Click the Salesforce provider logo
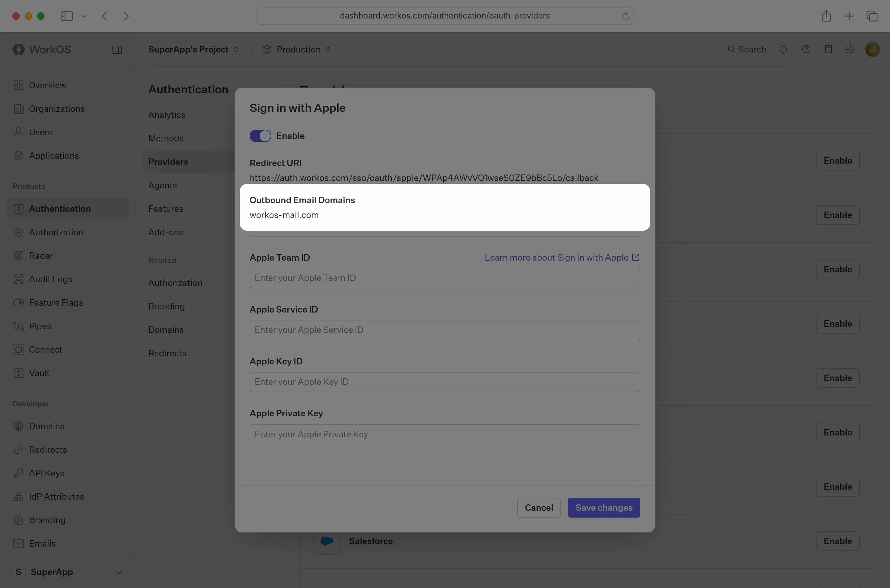Viewport: 890px width, 588px height. click(327, 541)
